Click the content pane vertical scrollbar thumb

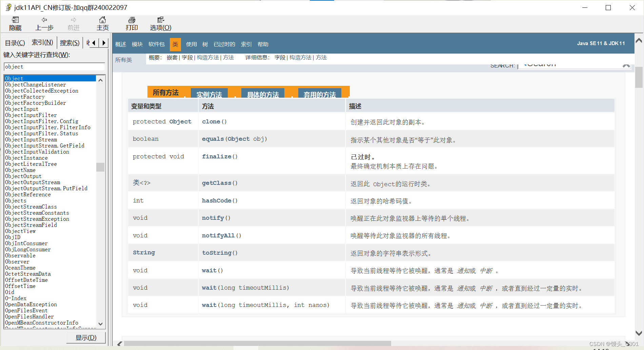click(639, 77)
